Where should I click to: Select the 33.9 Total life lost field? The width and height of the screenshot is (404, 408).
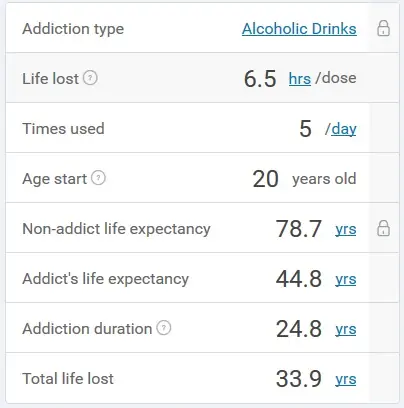pos(299,379)
